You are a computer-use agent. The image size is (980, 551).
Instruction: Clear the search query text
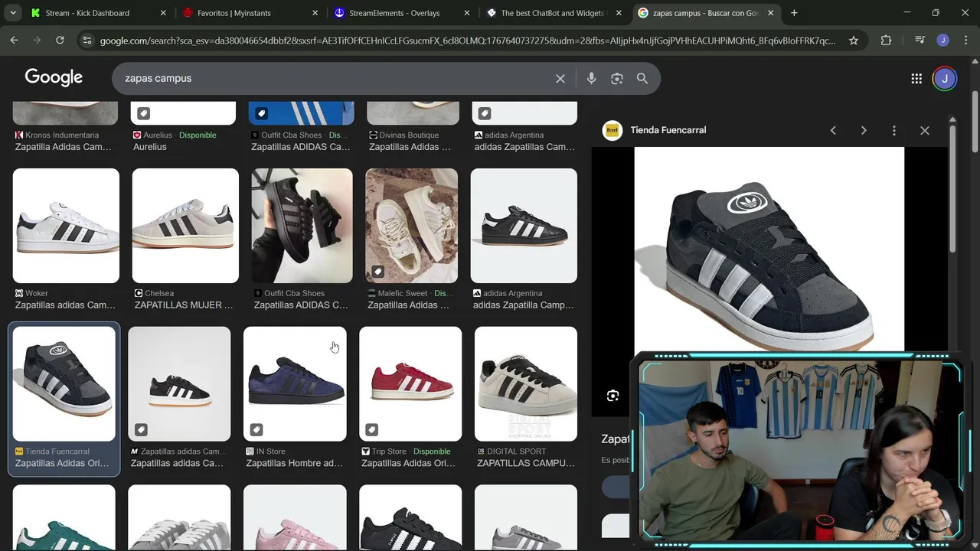click(560, 78)
